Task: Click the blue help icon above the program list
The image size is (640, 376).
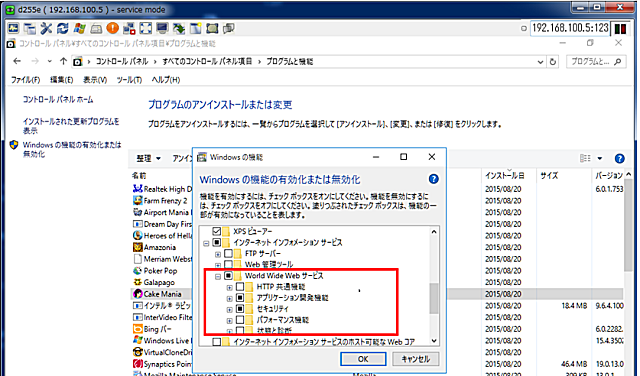Action: pos(619,158)
